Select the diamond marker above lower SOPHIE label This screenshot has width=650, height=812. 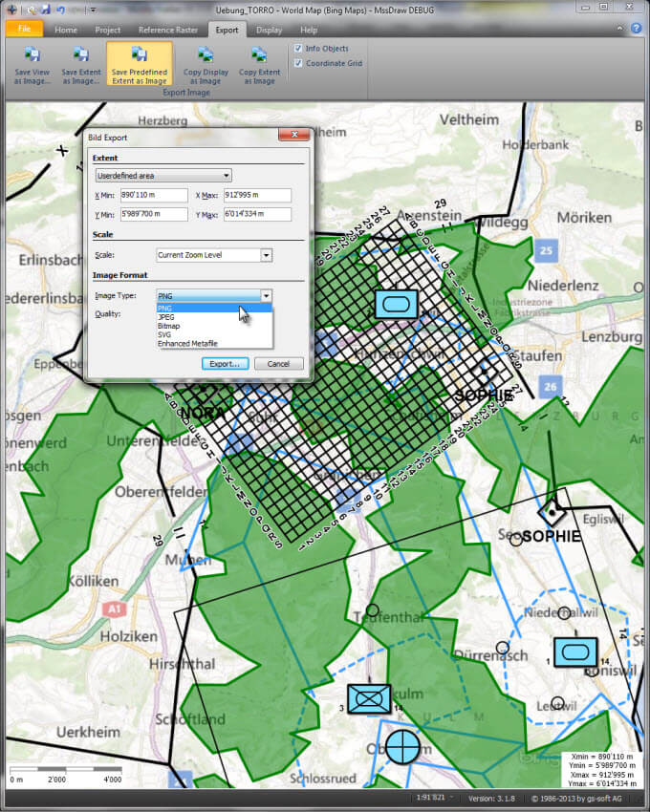552,512
